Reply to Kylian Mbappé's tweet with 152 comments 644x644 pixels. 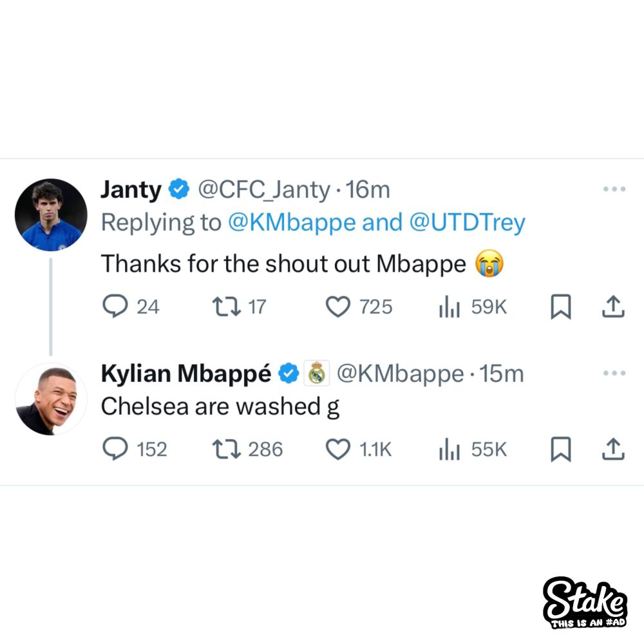tap(115, 449)
